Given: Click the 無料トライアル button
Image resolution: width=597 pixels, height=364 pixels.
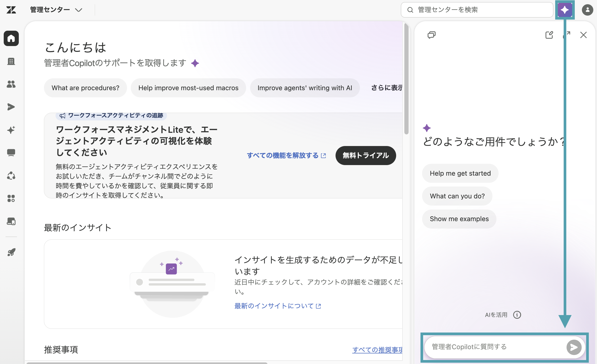Looking at the screenshot, I should pos(366,156).
